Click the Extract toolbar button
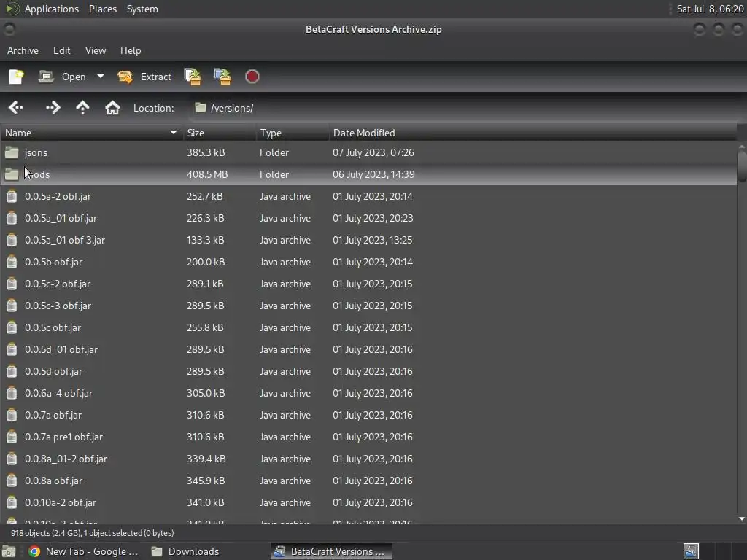The height and width of the screenshot is (560, 747). (x=144, y=77)
